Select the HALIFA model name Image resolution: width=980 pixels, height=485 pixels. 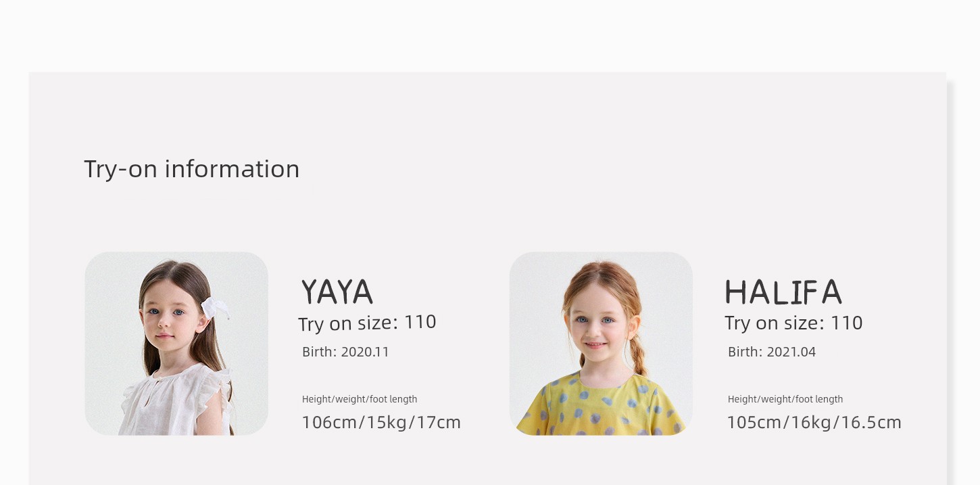click(x=783, y=292)
